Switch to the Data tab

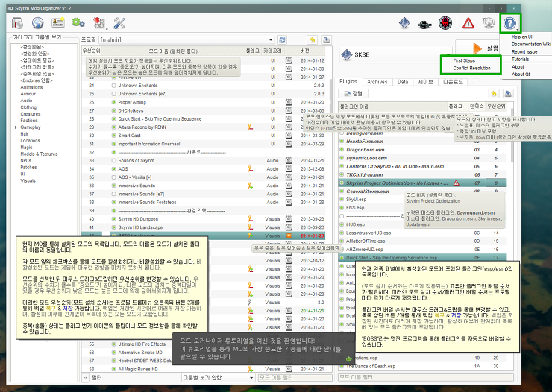tap(402, 81)
